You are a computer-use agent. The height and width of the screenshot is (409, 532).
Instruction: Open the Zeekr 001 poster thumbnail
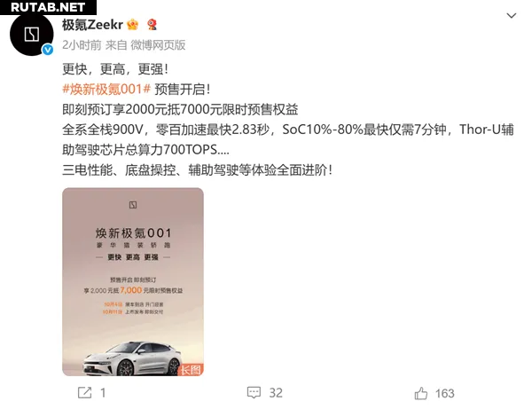[x=133, y=282]
